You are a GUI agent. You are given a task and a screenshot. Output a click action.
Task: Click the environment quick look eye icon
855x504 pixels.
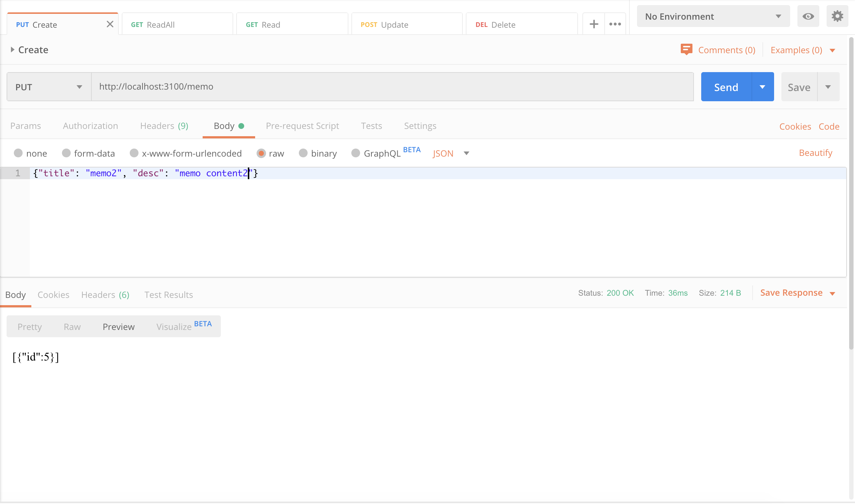pyautogui.click(x=808, y=16)
